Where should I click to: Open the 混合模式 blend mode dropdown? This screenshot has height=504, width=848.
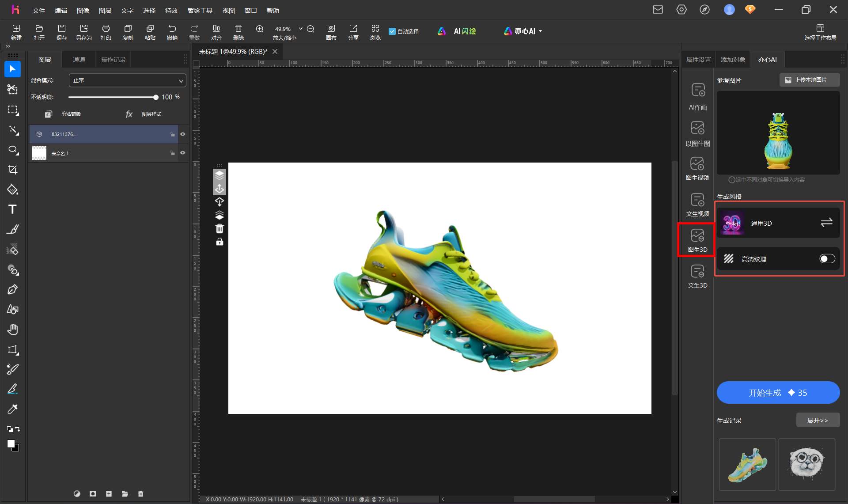point(127,80)
